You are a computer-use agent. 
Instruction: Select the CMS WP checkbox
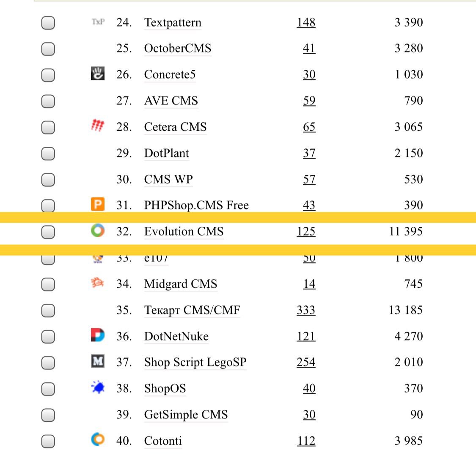48,180
